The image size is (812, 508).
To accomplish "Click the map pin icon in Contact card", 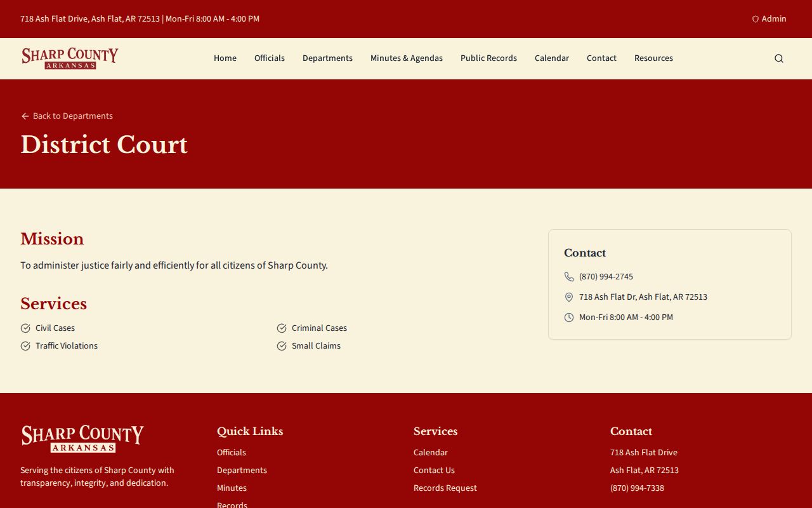I will click(x=569, y=297).
